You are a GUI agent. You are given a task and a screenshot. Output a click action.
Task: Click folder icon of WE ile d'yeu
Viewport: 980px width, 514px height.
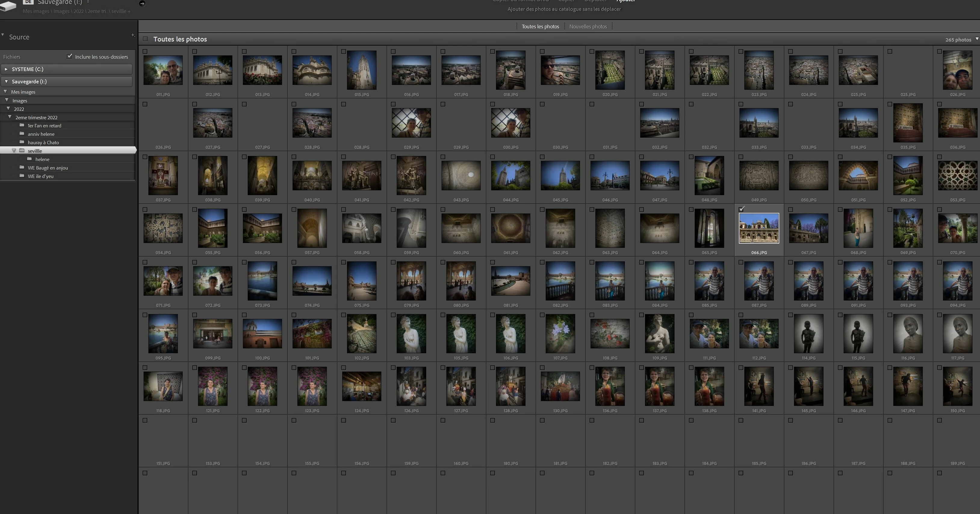pyautogui.click(x=22, y=176)
